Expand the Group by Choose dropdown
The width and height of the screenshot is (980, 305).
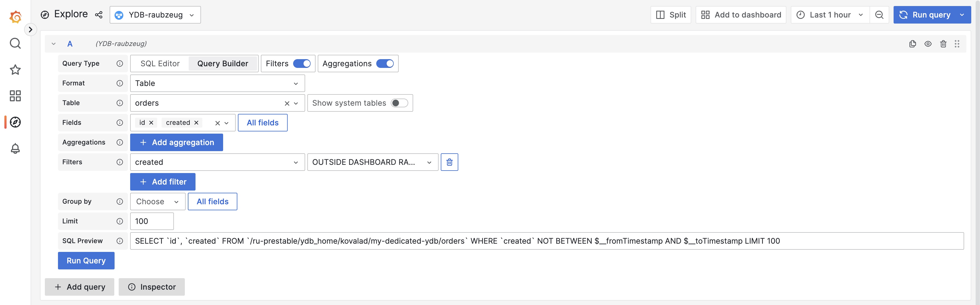157,202
